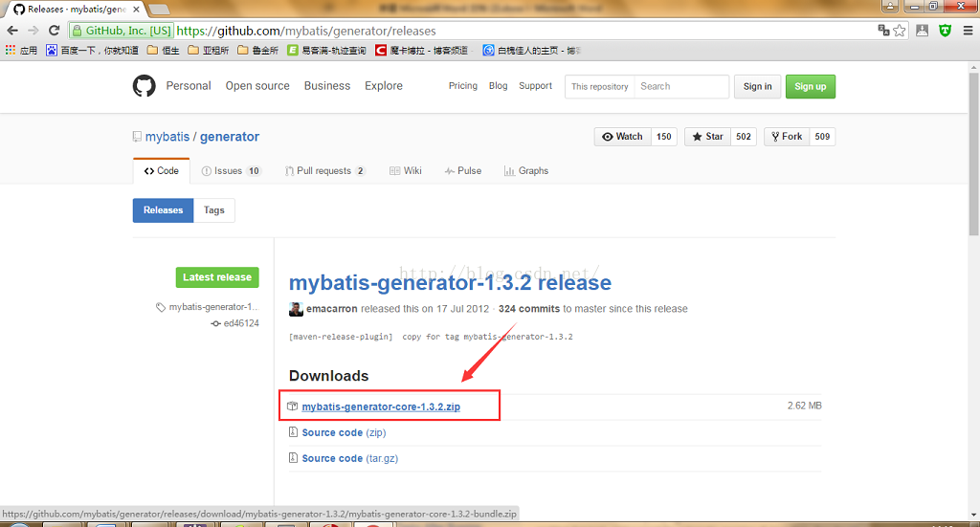Click the repository Search input field
Screen dimensions: 980x527
tap(681, 87)
